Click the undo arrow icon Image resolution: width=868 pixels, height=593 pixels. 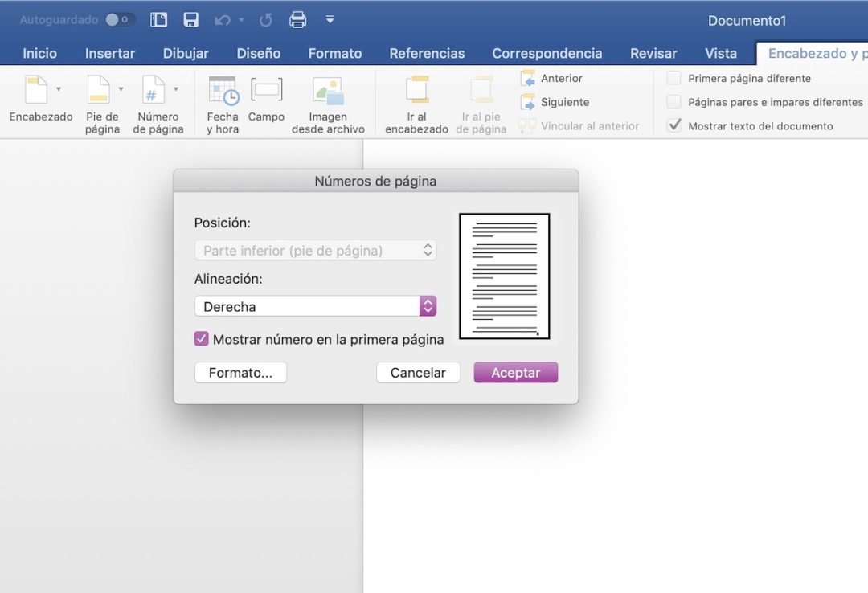(222, 20)
